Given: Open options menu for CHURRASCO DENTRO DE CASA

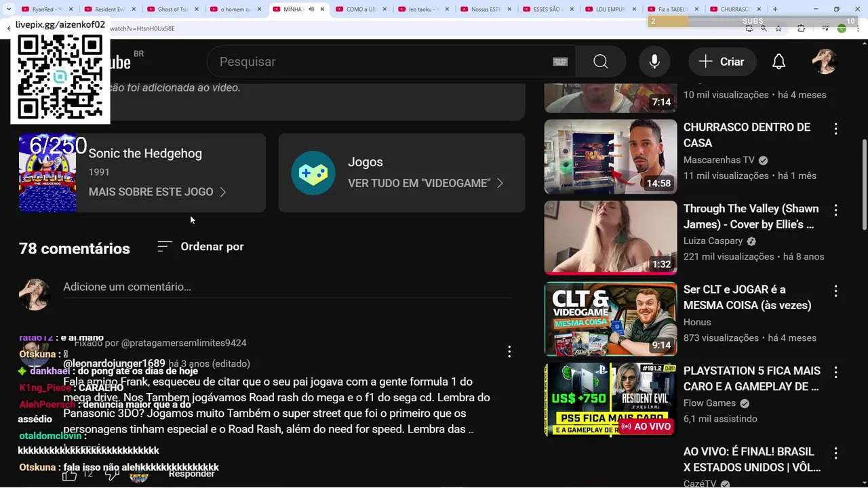Looking at the screenshot, I should (835, 129).
